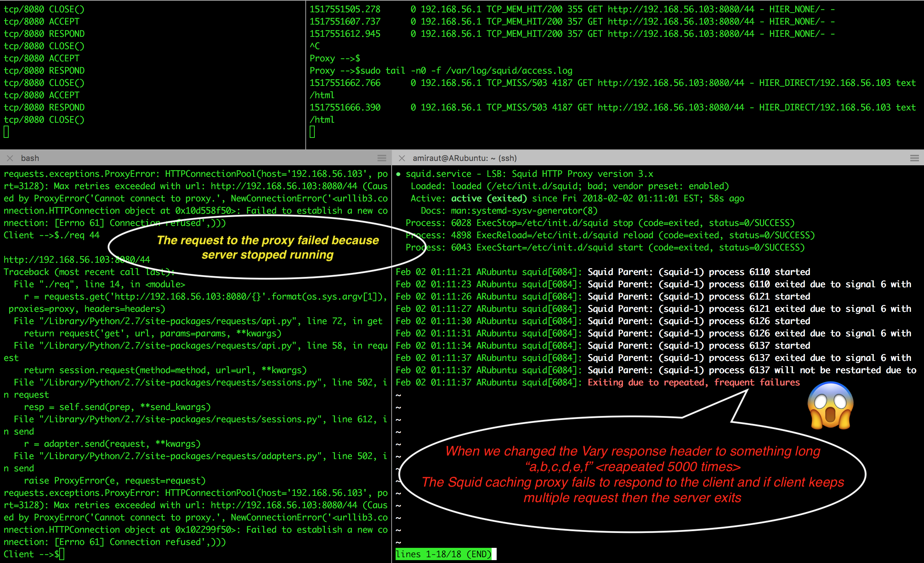
Task: Click the highlighted lines 1-18/18 (END) pager status
Action: click(443, 554)
